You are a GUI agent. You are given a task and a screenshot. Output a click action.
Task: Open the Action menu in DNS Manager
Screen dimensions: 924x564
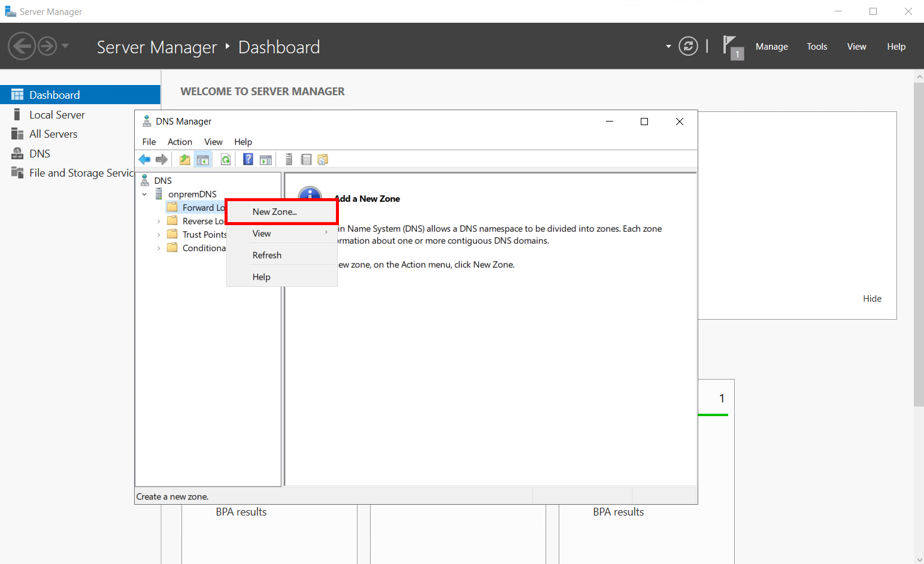180,142
